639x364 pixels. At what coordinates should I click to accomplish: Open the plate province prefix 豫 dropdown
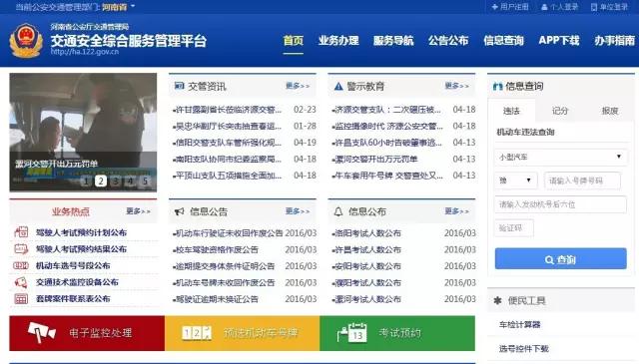click(516, 181)
